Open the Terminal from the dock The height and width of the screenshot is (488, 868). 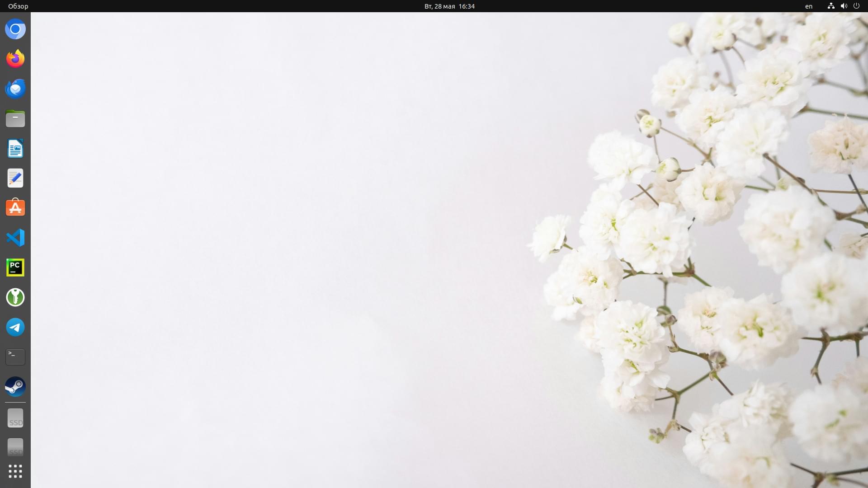coord(15,357)
